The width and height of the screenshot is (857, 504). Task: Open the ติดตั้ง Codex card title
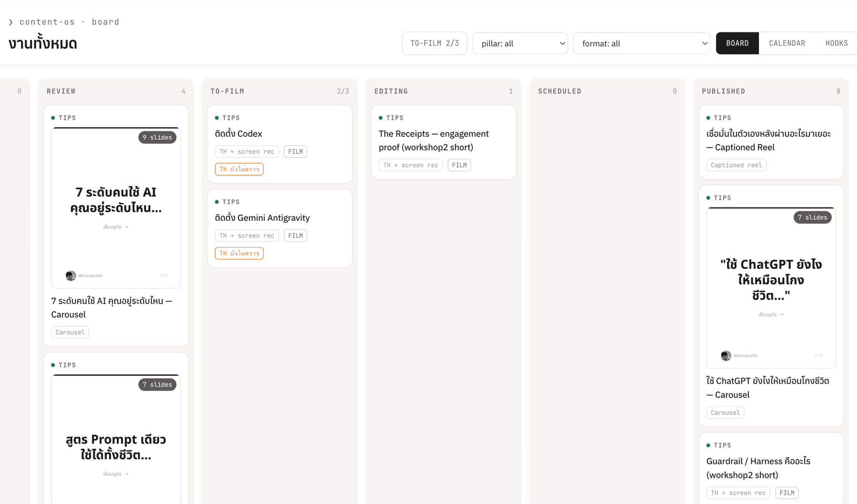239,134
